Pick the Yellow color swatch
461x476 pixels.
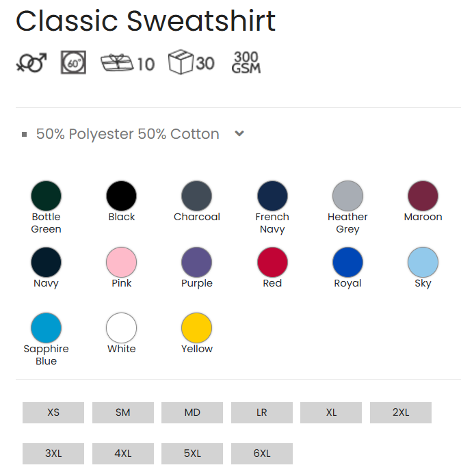pos(197,328)
